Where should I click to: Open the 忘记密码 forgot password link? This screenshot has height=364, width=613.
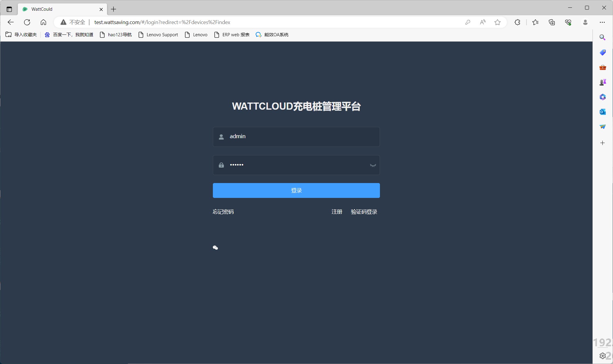223,212
